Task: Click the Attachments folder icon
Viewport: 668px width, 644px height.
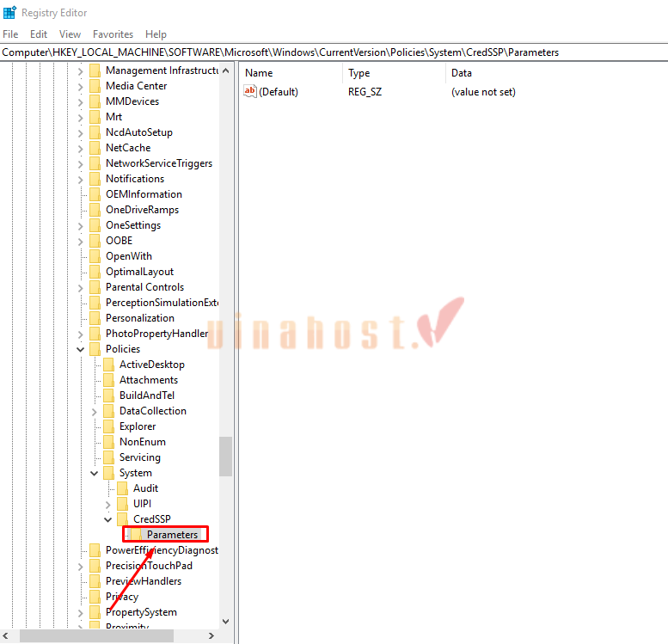Action: [x=108, y=380]
